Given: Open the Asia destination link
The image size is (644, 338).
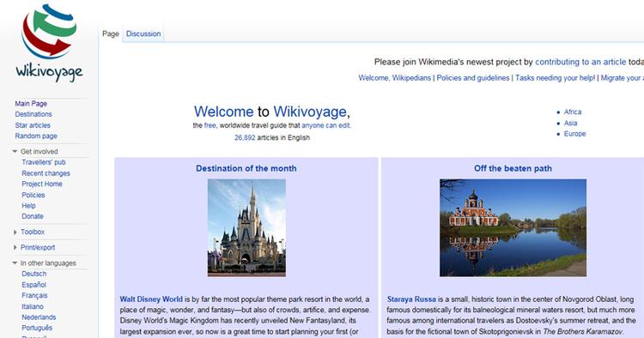Looking at the screenshot, I should [570, 123].
